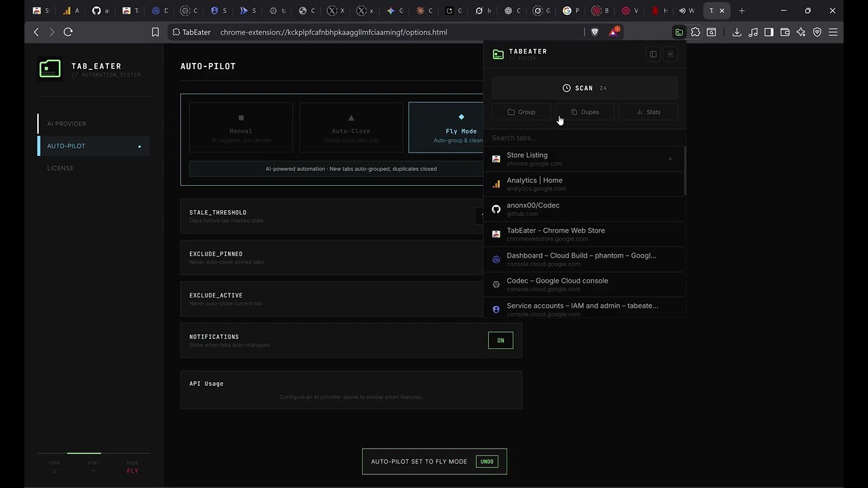Close the active TabEater browser tab

point(722,10)
